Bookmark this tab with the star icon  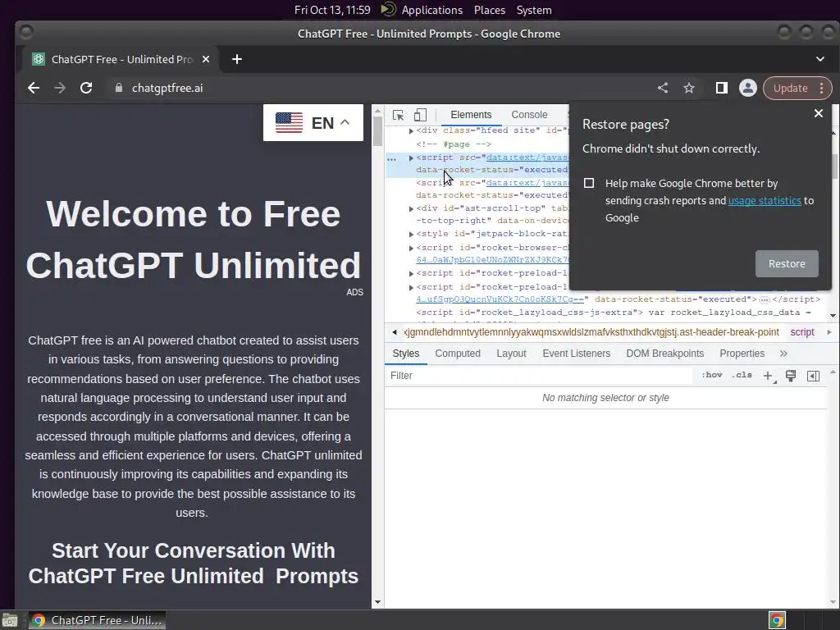point(689,88)
